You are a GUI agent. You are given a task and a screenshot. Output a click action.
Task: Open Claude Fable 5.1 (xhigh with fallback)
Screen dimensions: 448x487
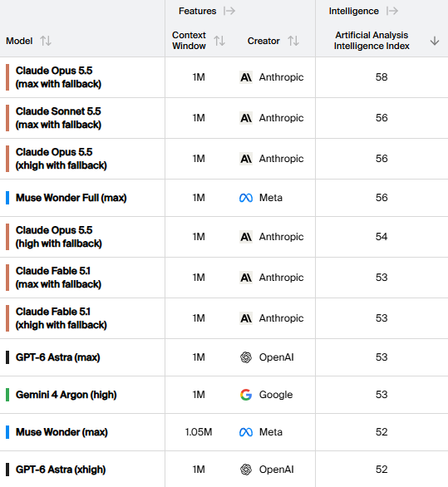coord(62,318)
